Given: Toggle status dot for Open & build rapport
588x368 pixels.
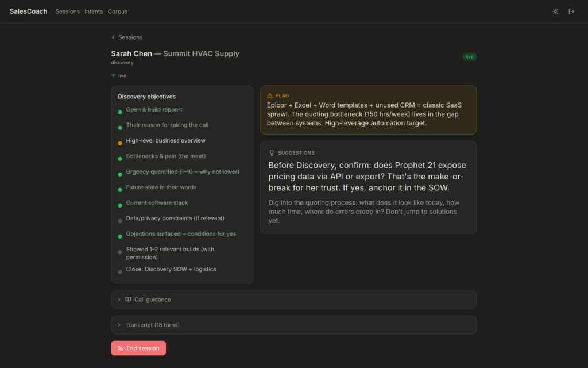Looking at the screenshot, I should click(x=120, y=112).
